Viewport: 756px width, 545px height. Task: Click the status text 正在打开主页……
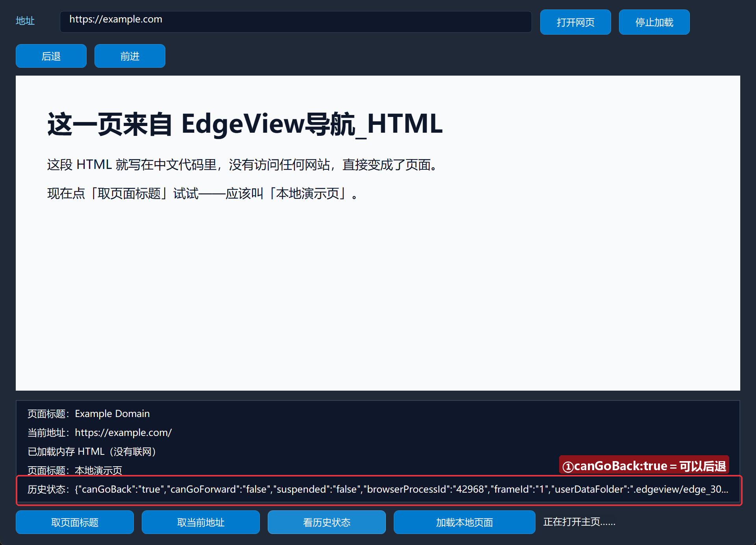point(579,522)
